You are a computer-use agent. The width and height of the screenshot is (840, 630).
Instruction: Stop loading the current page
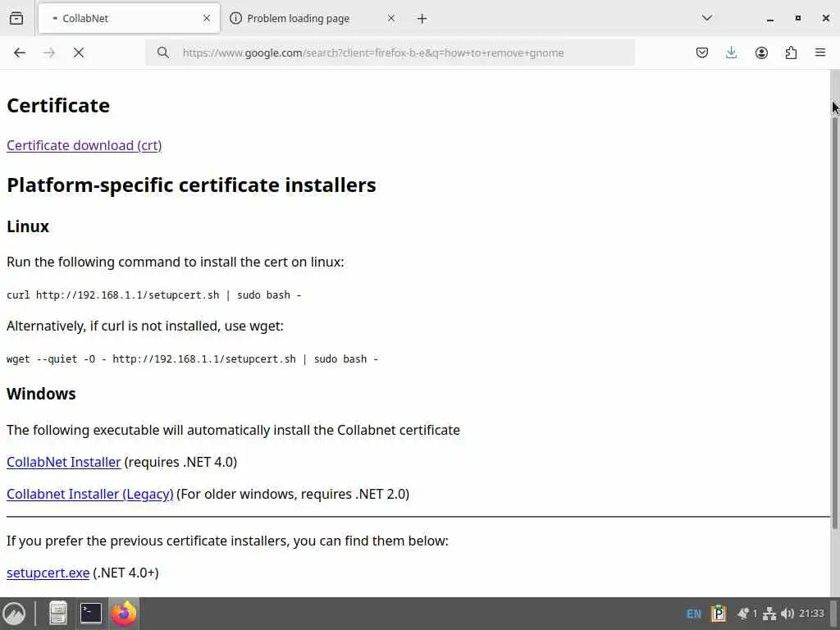click(79, 52)
